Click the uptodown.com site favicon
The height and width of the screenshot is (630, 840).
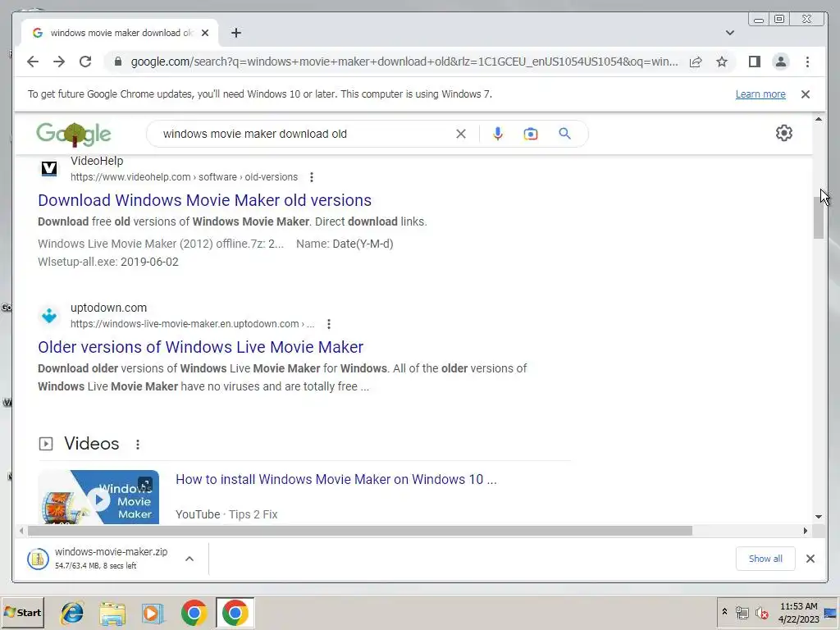49,316
